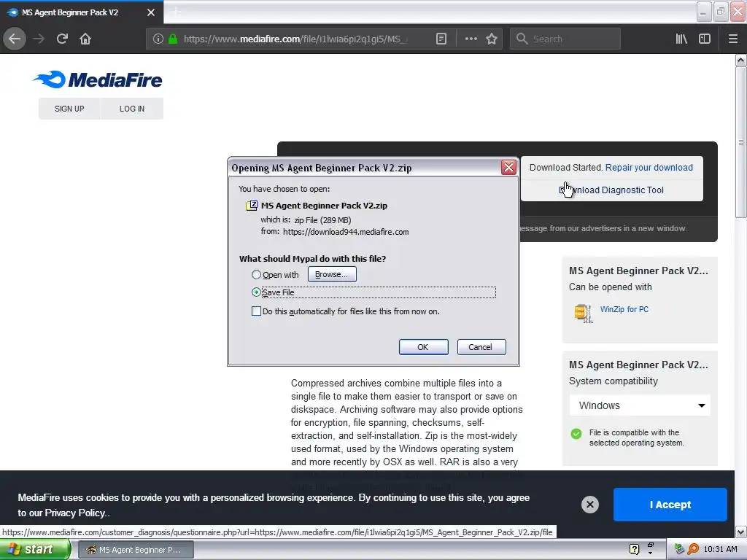The width and height of the screenshot is (747, 560).
Task: Click the zip file icon in dialog
Action: (252, 205)
